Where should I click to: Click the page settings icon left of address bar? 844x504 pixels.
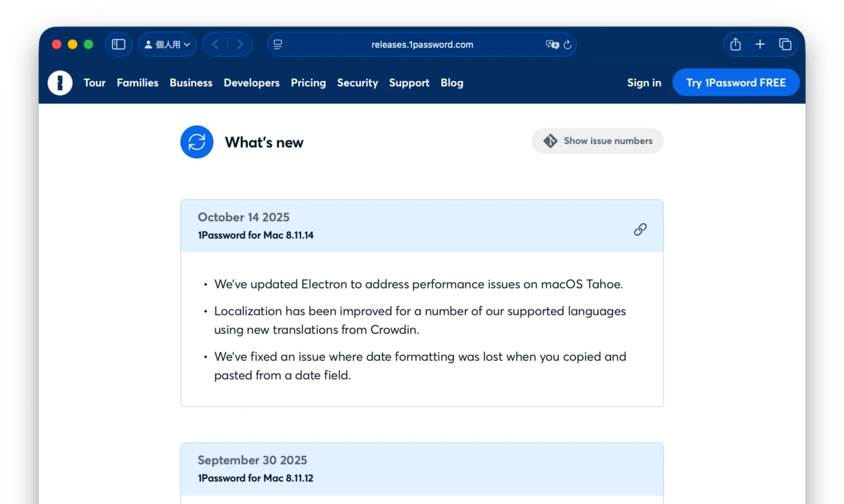tap(278, 44)
